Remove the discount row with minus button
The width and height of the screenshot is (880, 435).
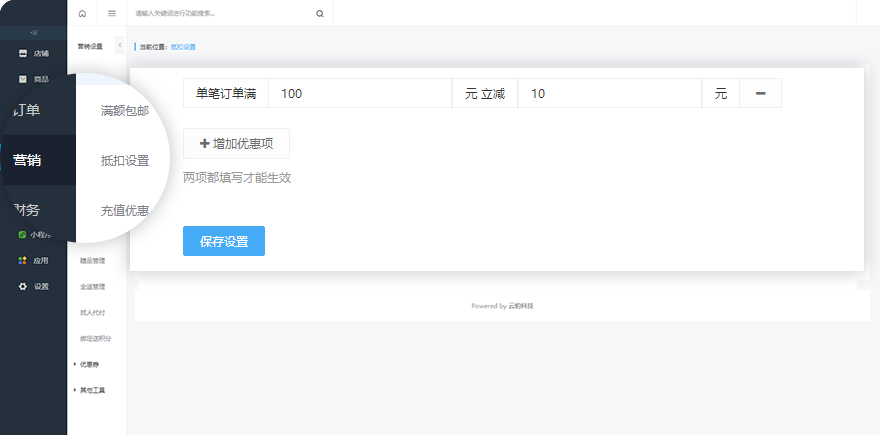(x=760, y=93)
